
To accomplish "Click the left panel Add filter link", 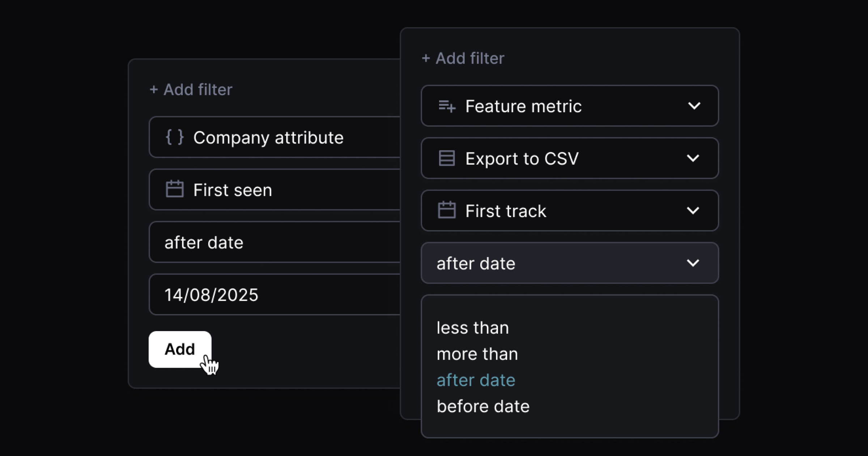I will click(191, 90).
